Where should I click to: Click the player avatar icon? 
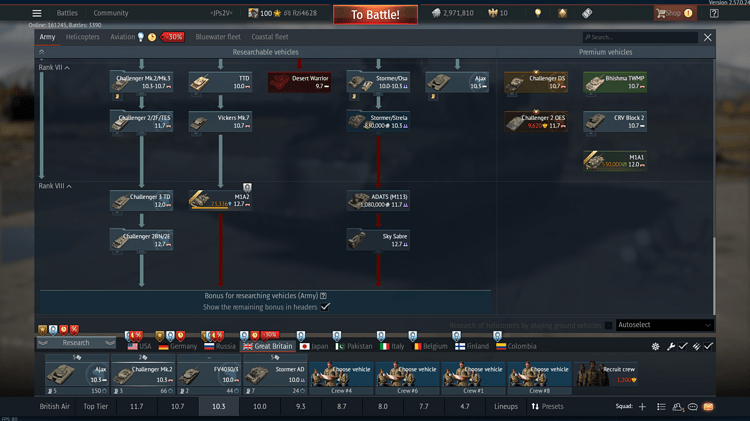(253, 13)
